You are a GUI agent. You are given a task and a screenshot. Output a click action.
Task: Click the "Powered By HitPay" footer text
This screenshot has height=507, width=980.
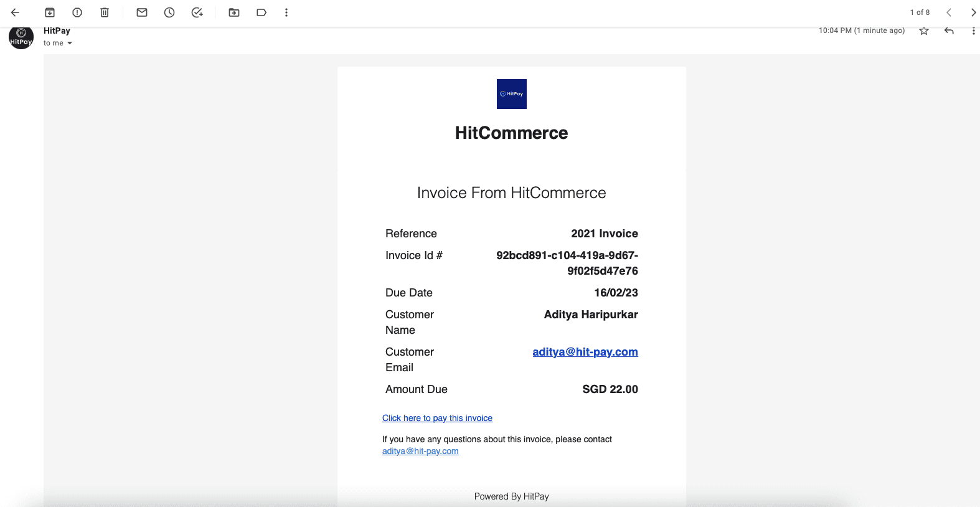pos(512,496)
